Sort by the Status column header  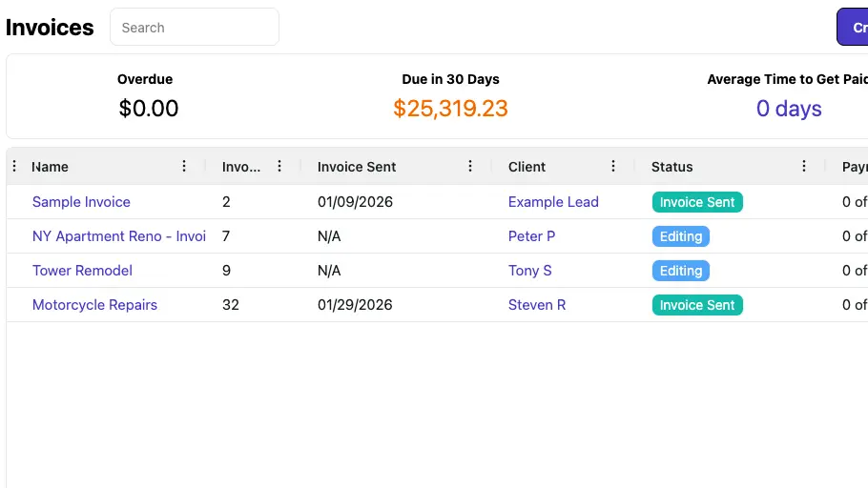point(672,167)
